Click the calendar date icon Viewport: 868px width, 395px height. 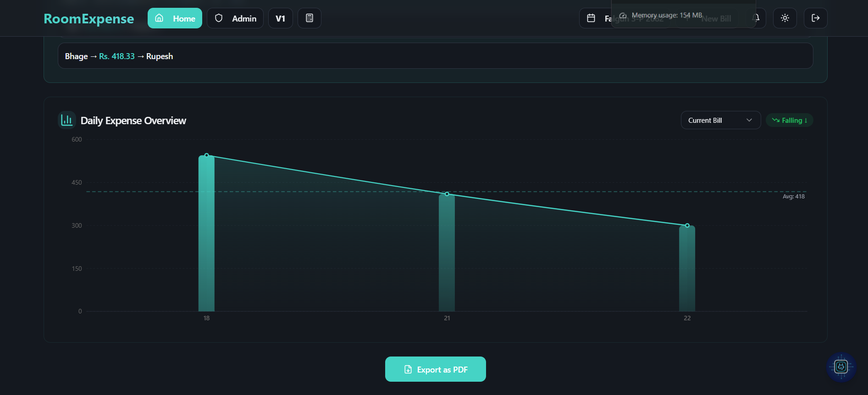[x=591, y=18]
